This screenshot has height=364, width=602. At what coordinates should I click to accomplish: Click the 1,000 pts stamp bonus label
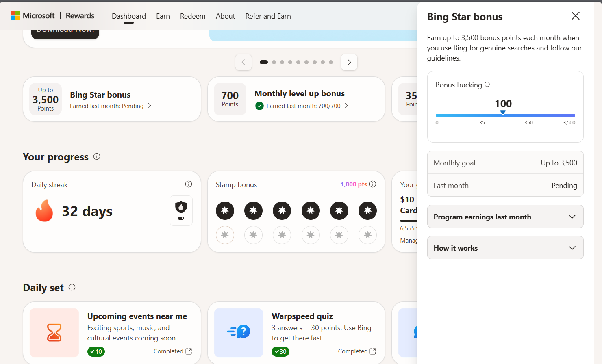[x=354, y=184]
